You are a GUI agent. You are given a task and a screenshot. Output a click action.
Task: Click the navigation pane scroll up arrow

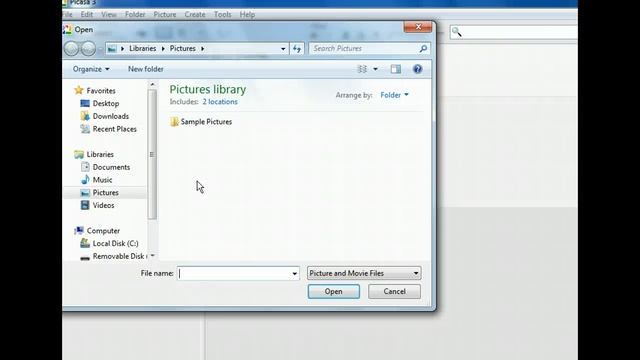pyautogui.click(x=152, y=84)
